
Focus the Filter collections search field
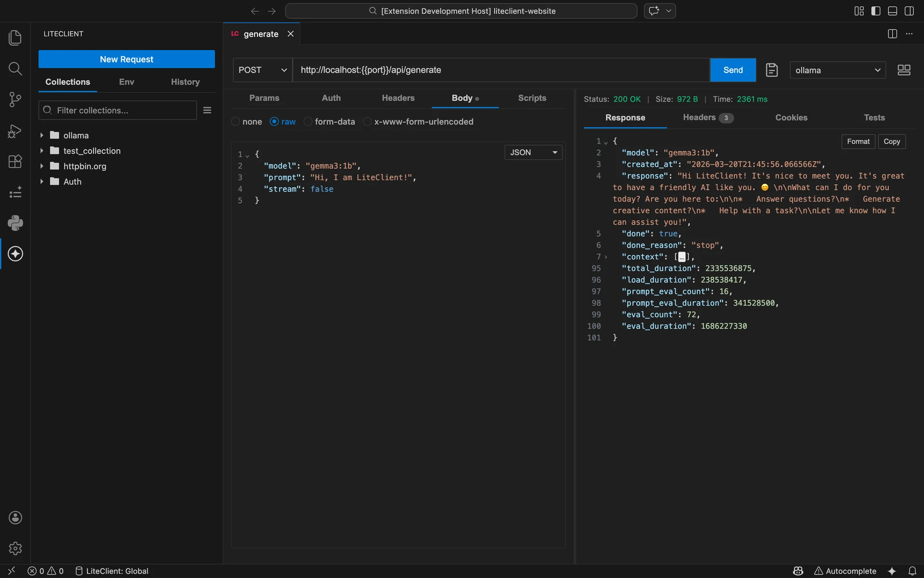pyautogui.click(x=118, y=110)
